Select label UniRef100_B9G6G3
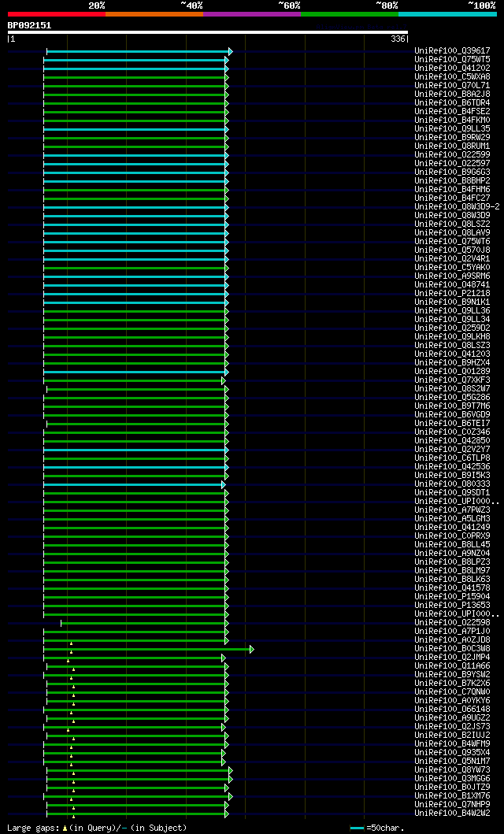 click(x=452, y=172)
